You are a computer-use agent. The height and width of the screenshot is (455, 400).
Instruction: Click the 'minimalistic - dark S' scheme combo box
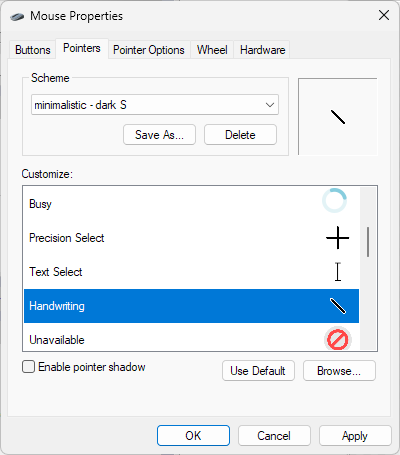(x=155, y=105)
